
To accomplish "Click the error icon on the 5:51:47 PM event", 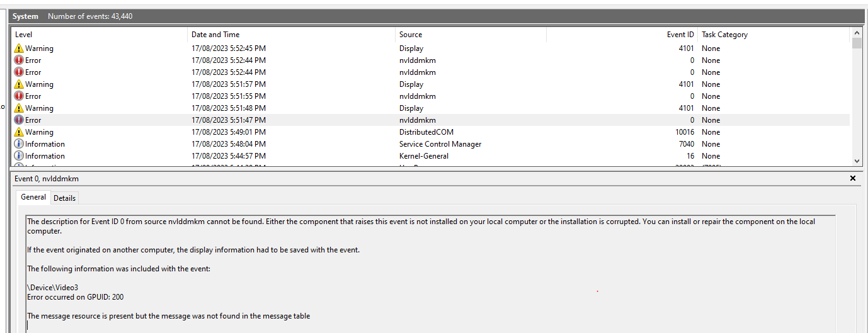I will click(x=19, y=120).
